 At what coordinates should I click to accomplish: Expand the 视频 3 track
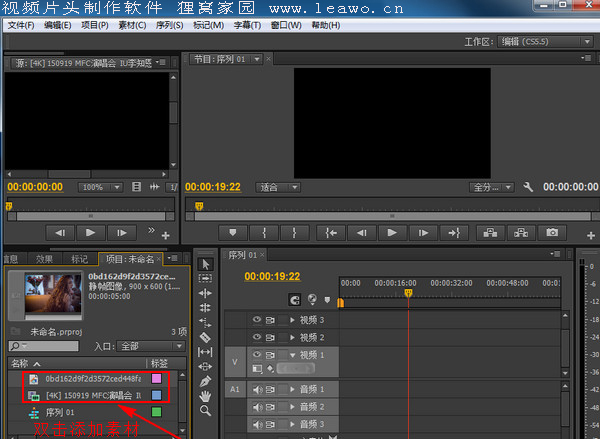click(293, 320)
